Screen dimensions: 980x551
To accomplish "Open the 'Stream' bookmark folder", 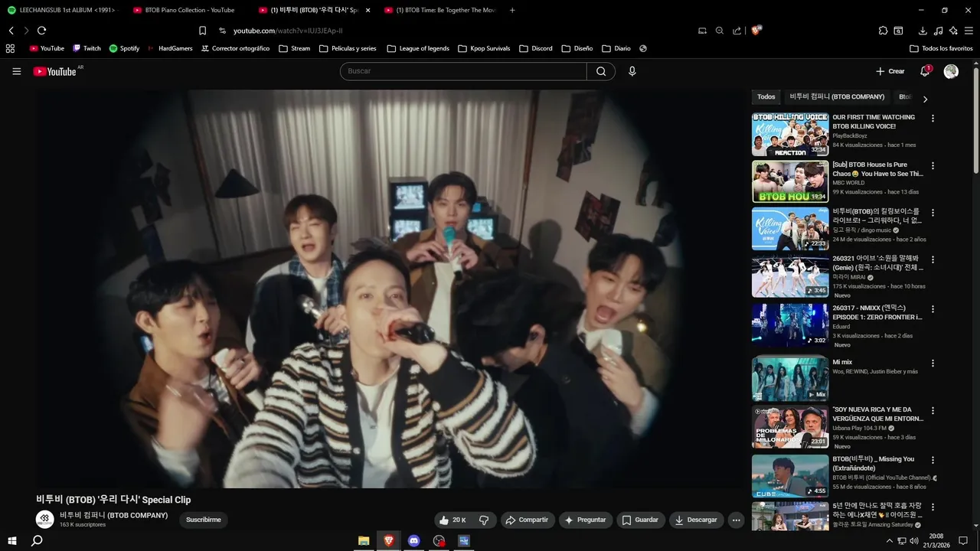I will [295, 48].
